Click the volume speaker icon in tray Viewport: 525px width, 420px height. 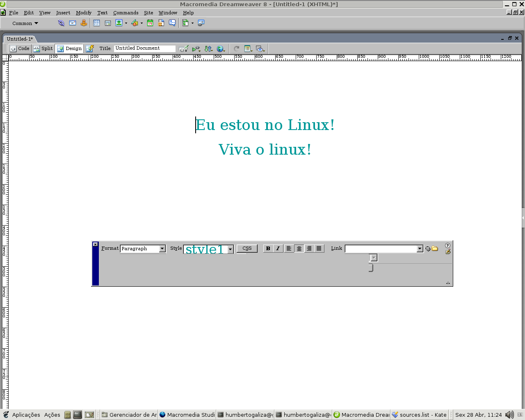pos(509,415)
